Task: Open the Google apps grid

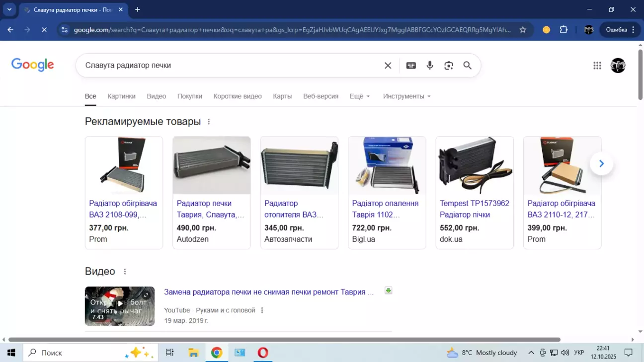Action: (597, 66)
